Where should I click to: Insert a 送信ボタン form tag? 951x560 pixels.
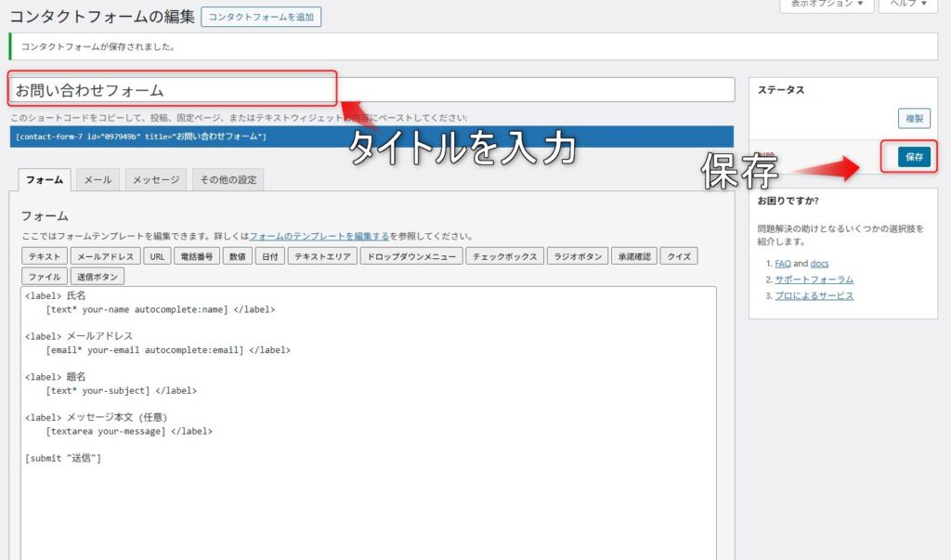98,276
